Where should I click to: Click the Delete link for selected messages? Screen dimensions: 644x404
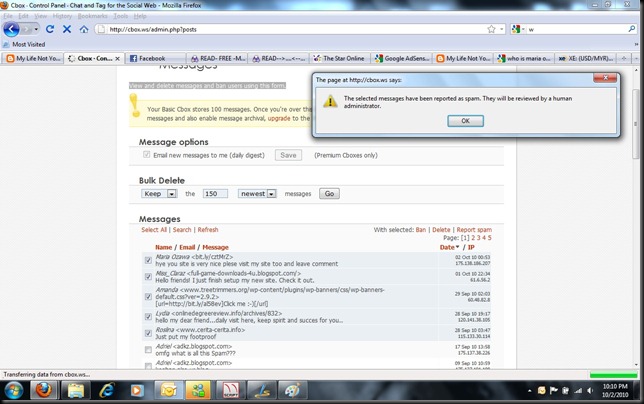[441, 230]
